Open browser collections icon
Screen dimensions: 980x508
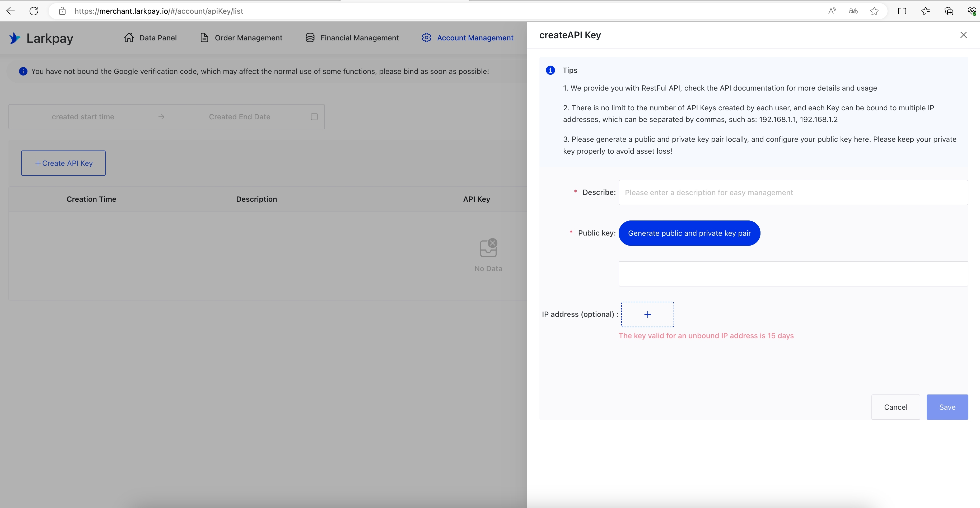[x=949, y=11]
